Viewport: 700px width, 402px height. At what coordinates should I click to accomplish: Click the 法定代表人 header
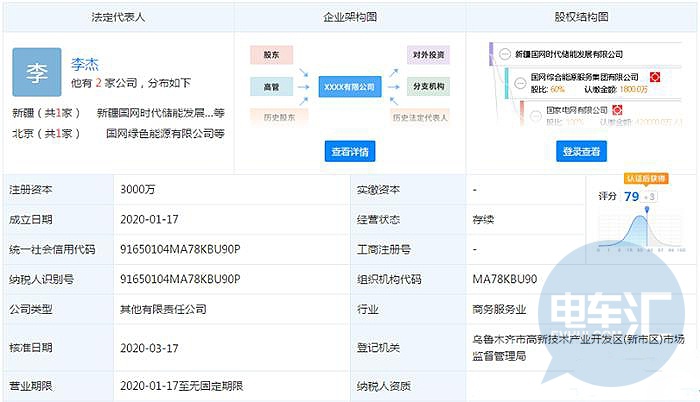pos(118,17)
